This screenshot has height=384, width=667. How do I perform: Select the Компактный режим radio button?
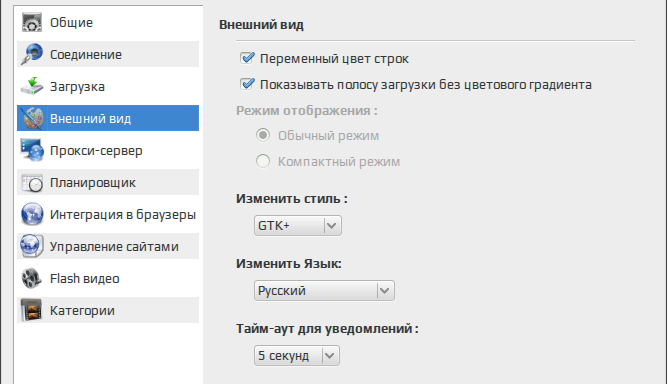tap(263, 161)
